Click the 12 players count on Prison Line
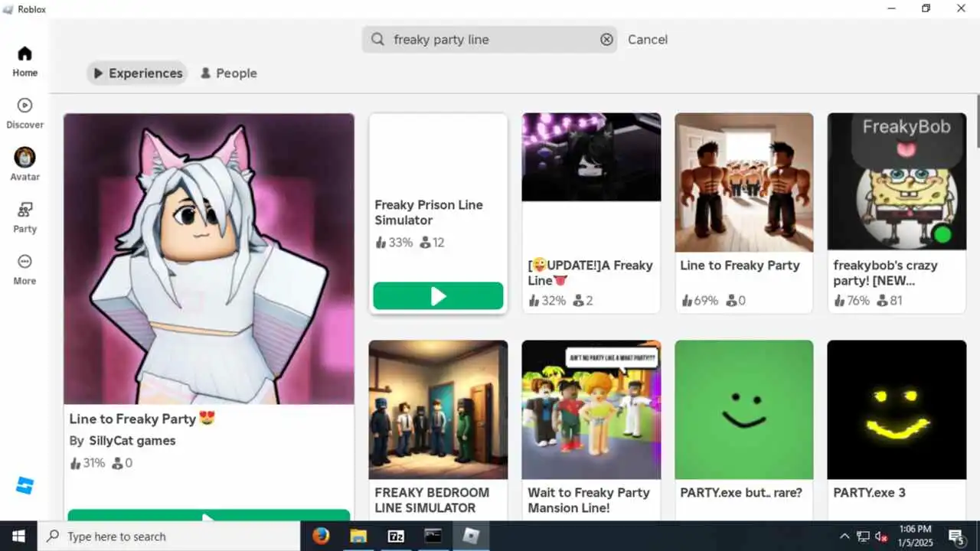This screenshot has height=551, width=980. click(432, 243)
